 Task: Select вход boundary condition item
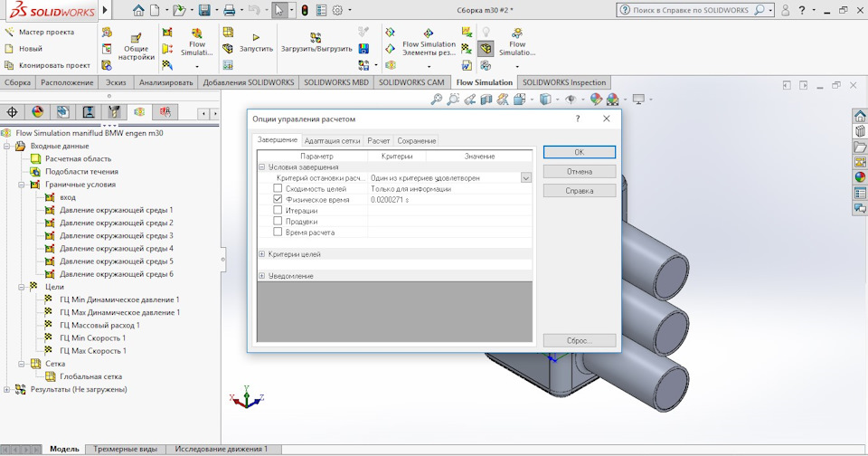tap(68, 197)
